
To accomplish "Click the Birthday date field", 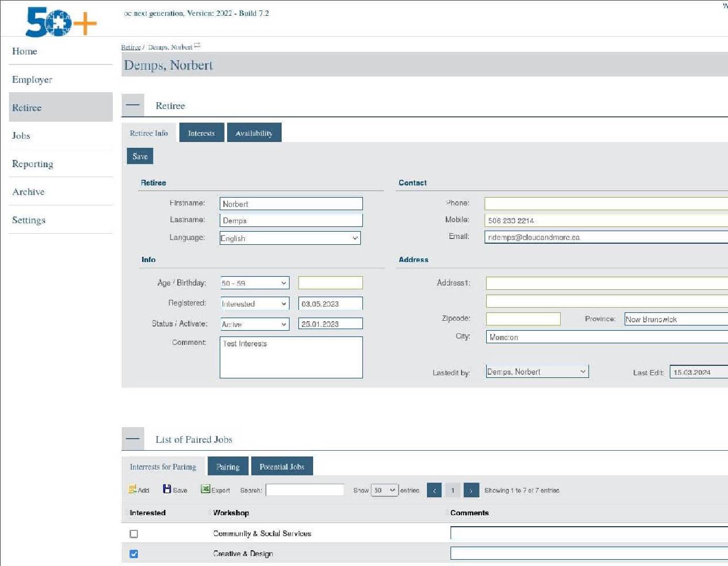I will [330, 283].
